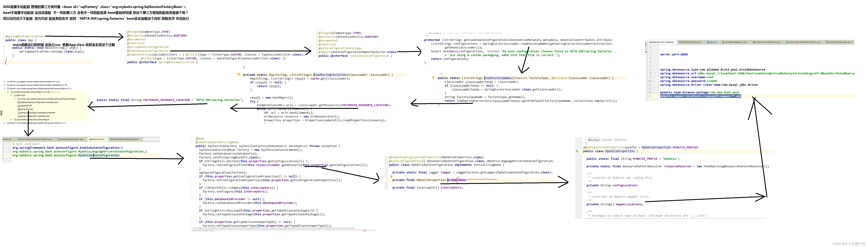The height and width of the screenshot is (247, 868).
Task: Close the application-dev.properties tab
Action: 675,42
